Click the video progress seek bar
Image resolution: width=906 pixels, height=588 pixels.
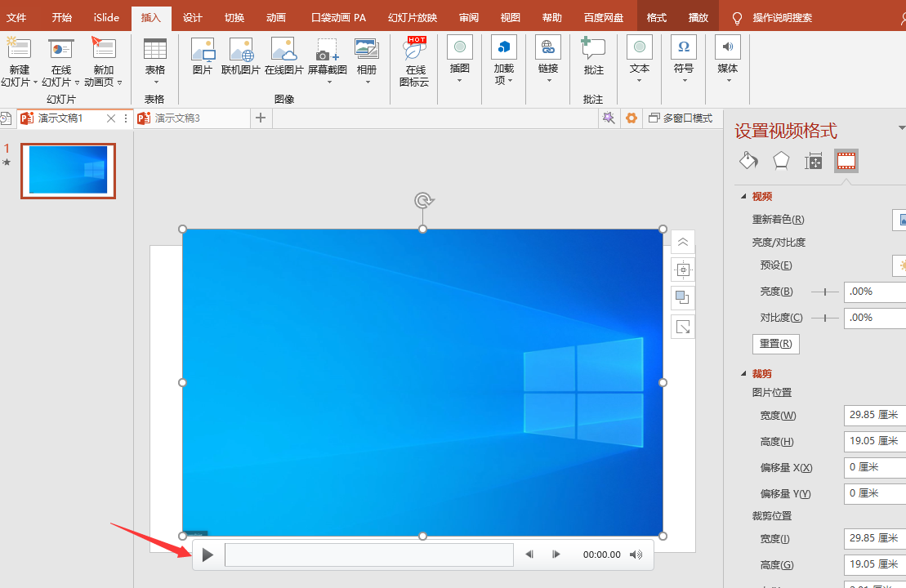click(369, 555)
